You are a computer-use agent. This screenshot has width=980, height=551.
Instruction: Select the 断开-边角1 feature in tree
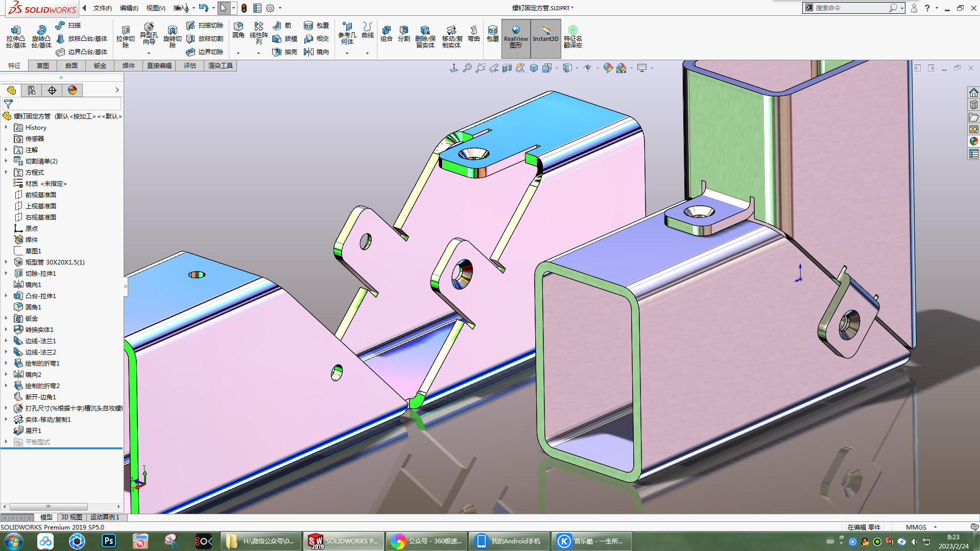[35, 397]
